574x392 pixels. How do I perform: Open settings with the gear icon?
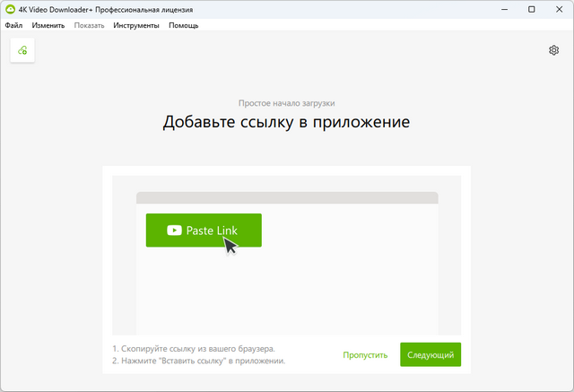pos(553,50)
